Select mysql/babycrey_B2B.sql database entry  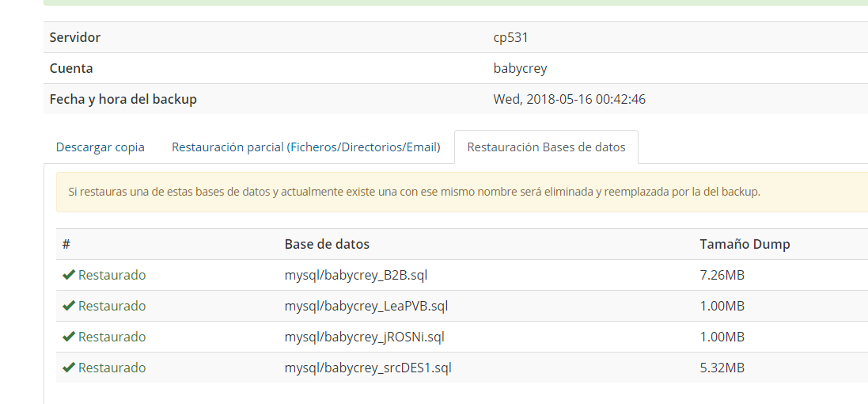(x=356, y=276)
